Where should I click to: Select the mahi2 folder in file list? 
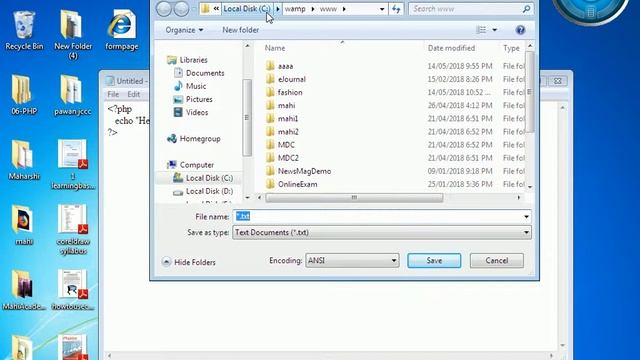[288, 132]
